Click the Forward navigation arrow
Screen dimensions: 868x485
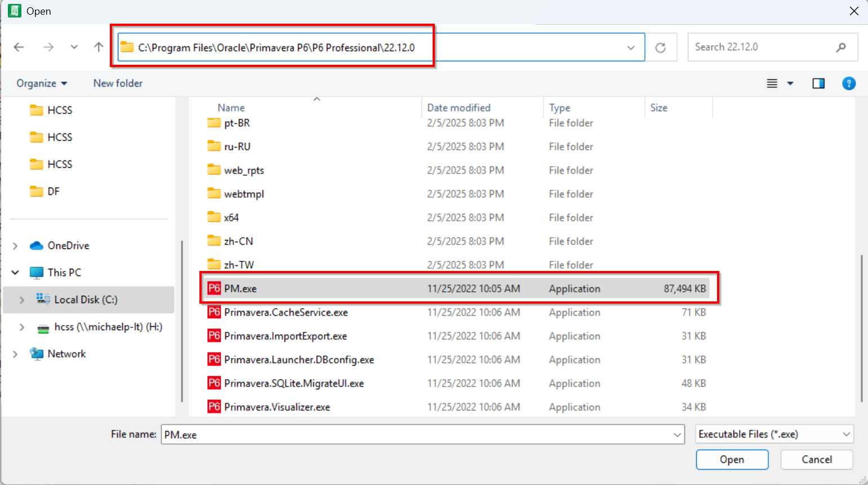click(x=48, y=47)
